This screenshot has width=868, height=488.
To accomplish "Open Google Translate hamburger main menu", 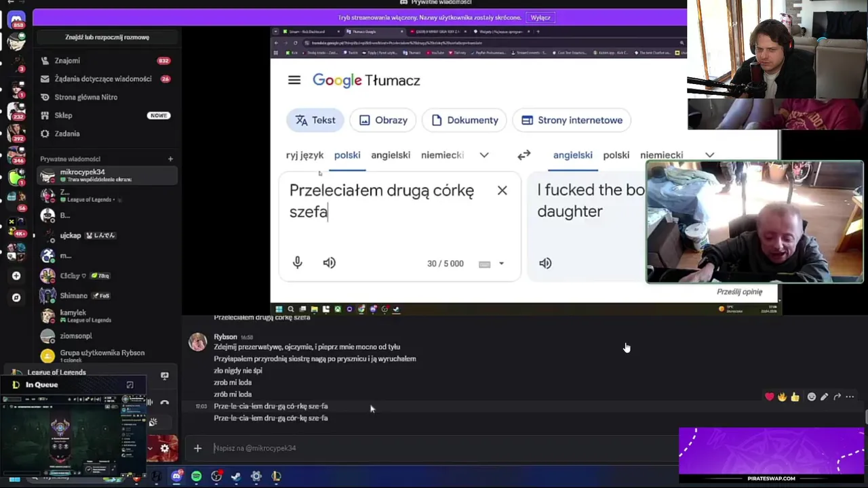I will coord(294,80).
